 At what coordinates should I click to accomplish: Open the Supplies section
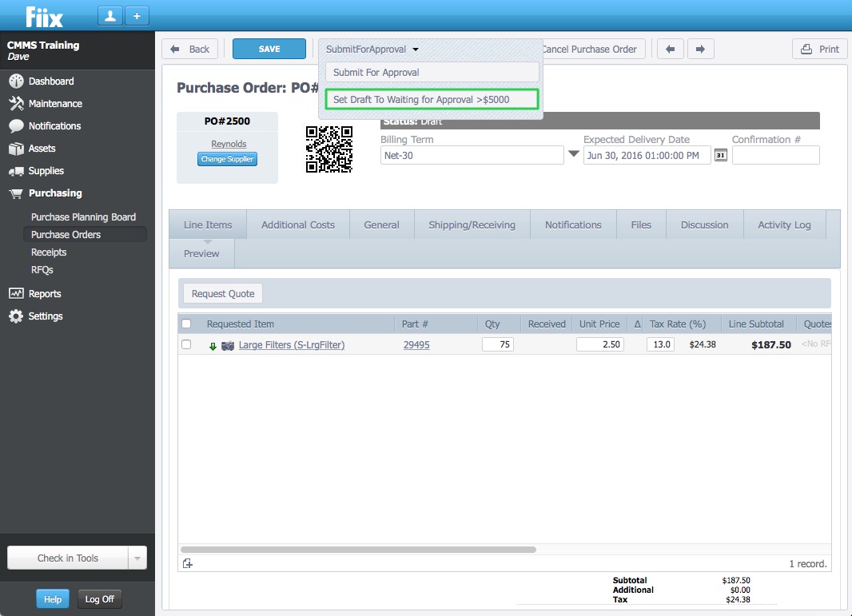coord(46,171)
